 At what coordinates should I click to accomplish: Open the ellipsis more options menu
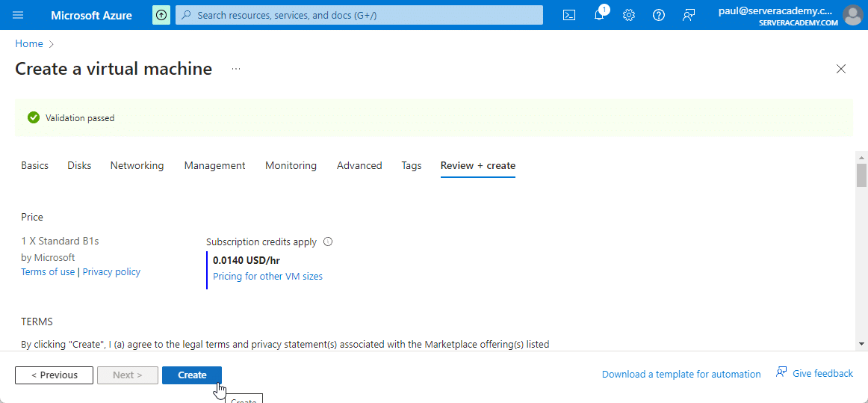click(236, 69)
